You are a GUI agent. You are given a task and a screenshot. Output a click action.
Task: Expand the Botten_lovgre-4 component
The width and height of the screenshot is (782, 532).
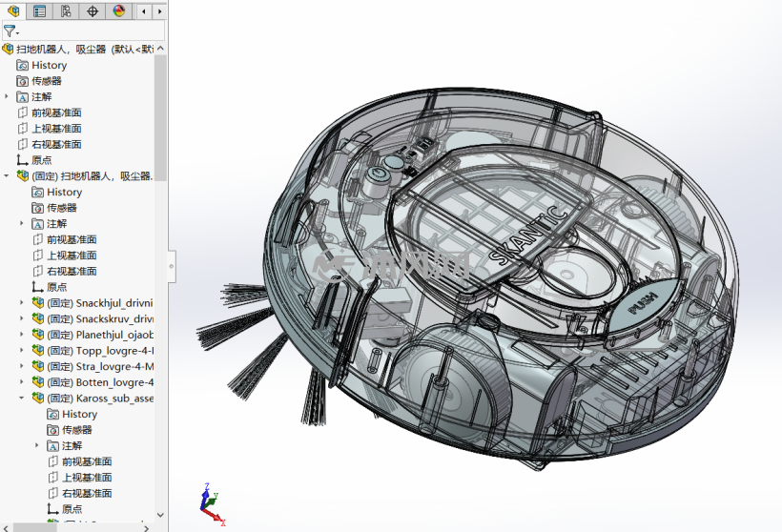[x=21, y=382]
